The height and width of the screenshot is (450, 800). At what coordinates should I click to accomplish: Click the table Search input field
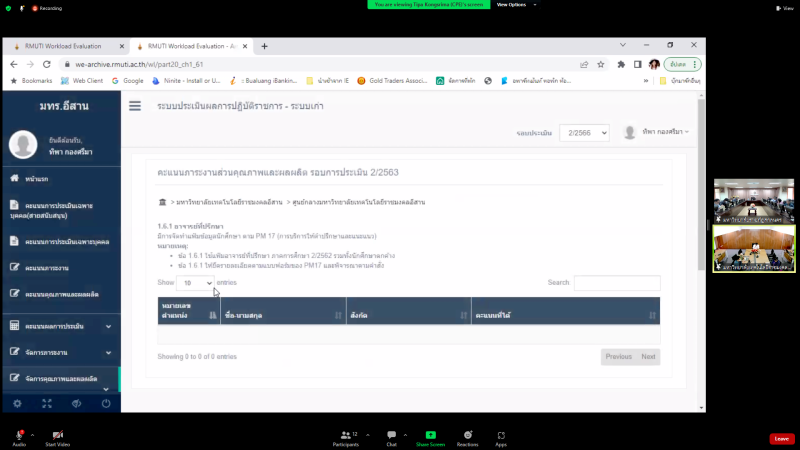click(x=616, y=283)
